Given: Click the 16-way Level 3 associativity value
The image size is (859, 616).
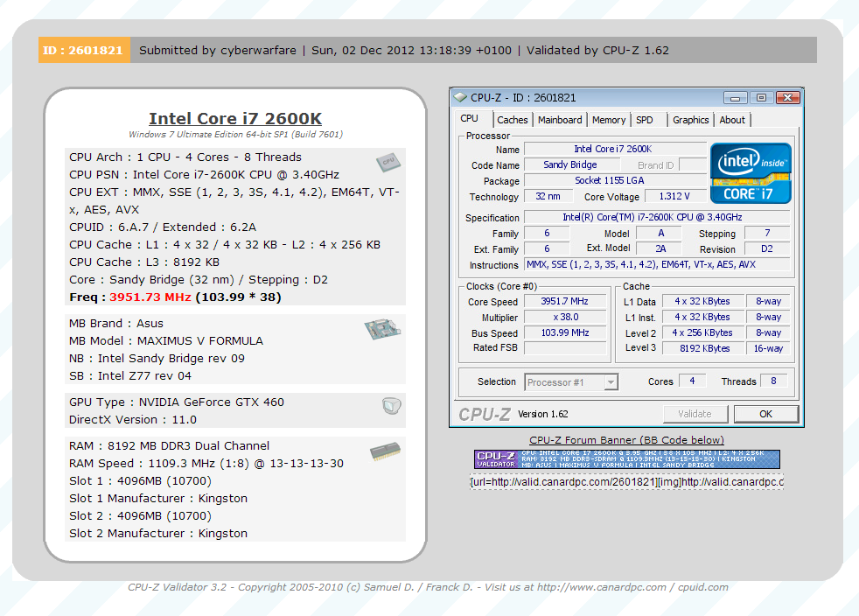Looking at the screenshot, I should click(x=768, y=348).
